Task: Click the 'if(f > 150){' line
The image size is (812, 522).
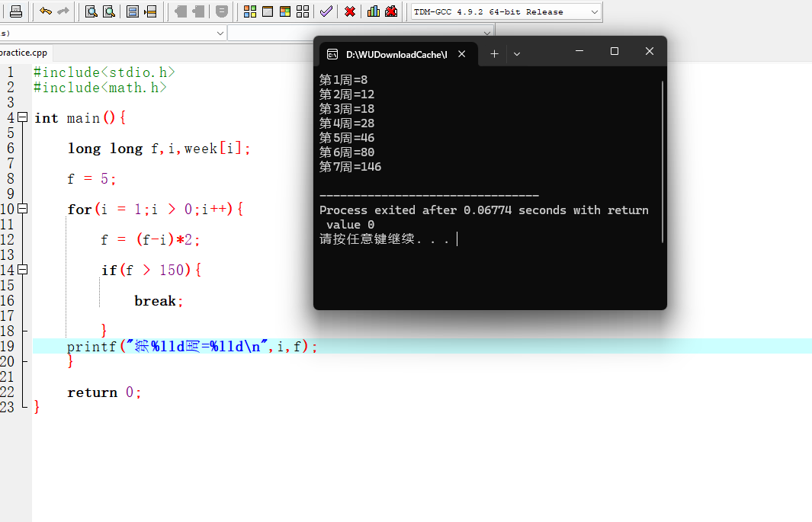Action: (x=151, y=270)
